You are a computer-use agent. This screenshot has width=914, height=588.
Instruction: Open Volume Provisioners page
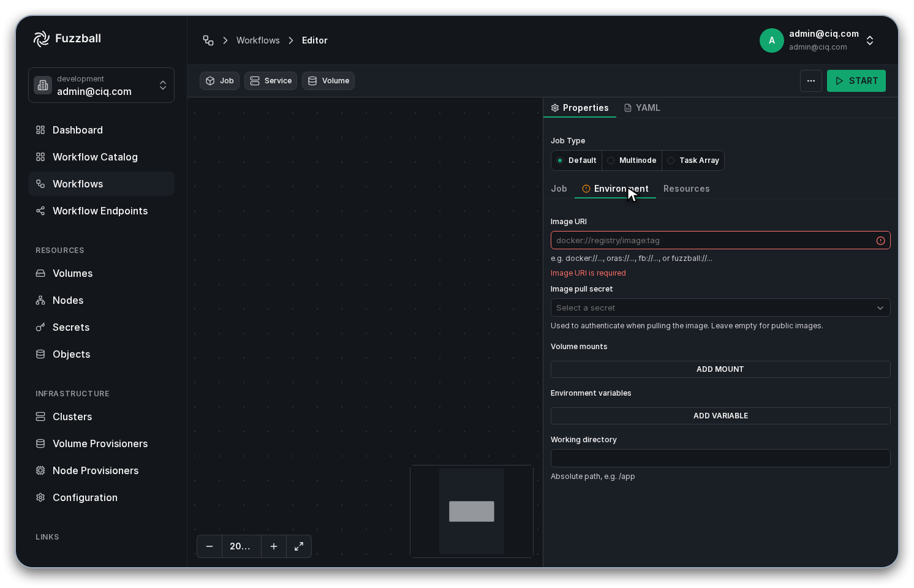pyautogui.click(x=101, y=443)
